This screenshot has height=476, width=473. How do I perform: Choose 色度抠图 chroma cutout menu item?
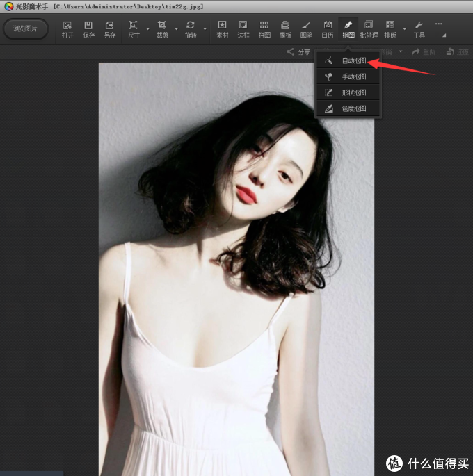pyautogui.click(x=348, y=108)
